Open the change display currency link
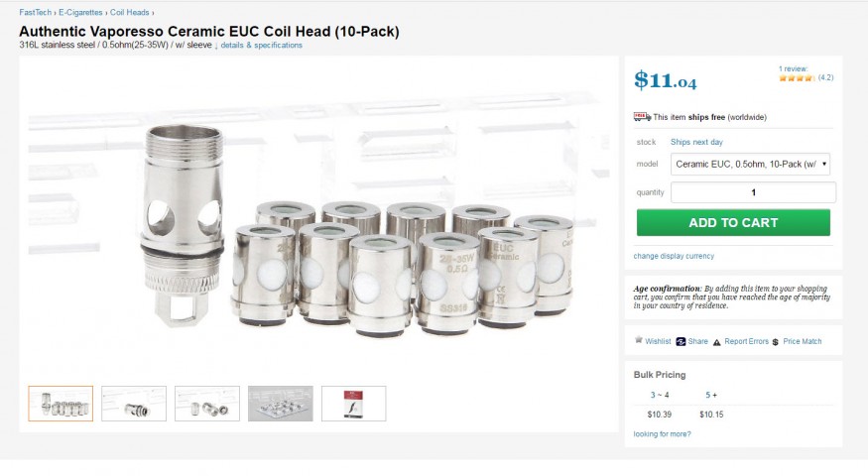 [x=674, y=256]
